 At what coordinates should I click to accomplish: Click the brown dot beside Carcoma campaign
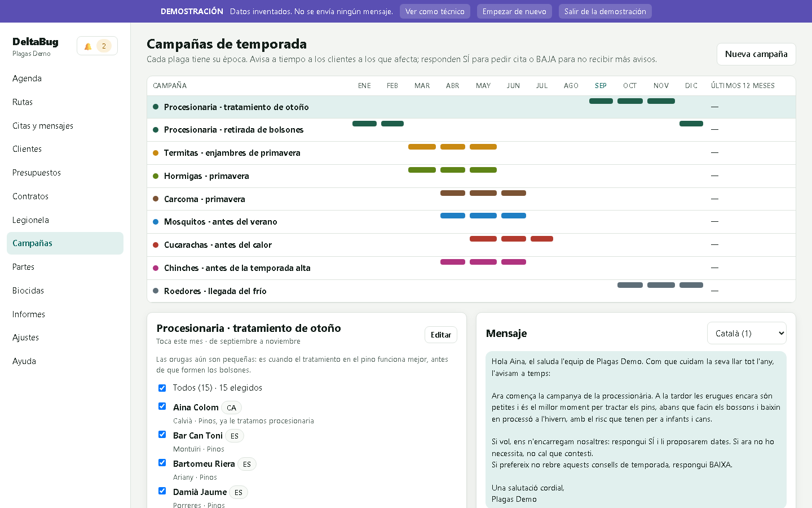point(156,199)
